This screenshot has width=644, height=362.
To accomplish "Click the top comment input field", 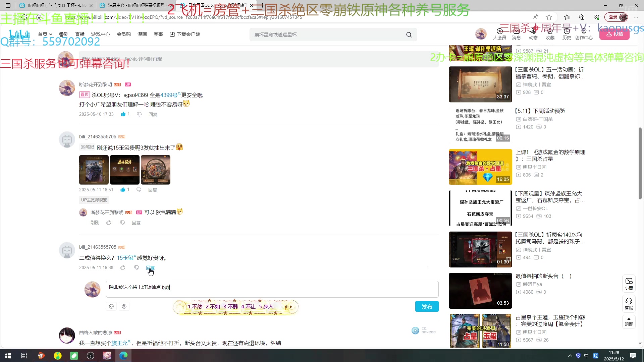I will (x=259, y=59).
